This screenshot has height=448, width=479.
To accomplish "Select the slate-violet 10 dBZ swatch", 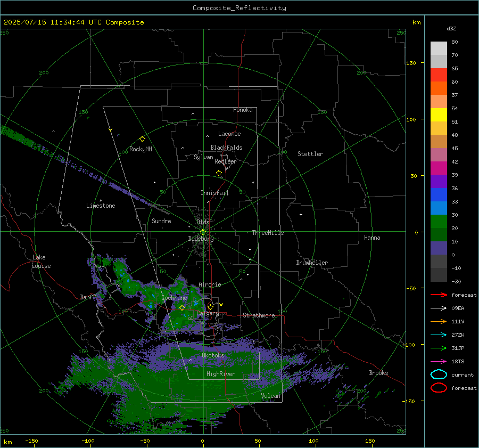I will coord(439,248).
